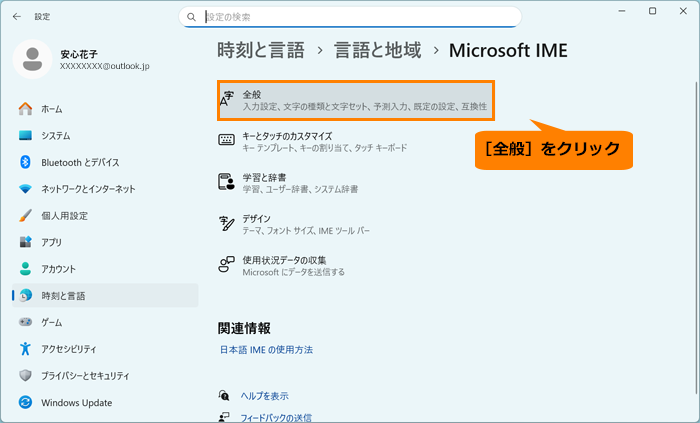Open the 日本語 IME の使用方法 link

(x=266, y=349)
